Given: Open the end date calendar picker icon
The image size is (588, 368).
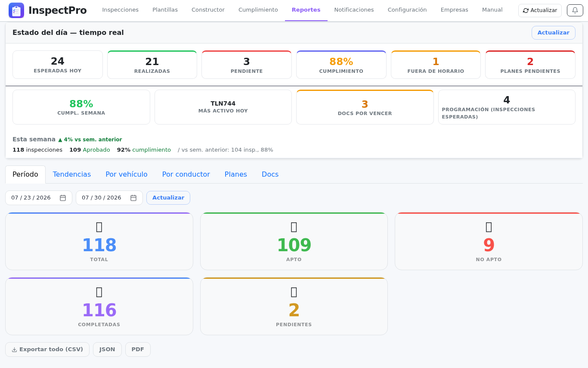Looking at the screenshot, I should [133, 198].
